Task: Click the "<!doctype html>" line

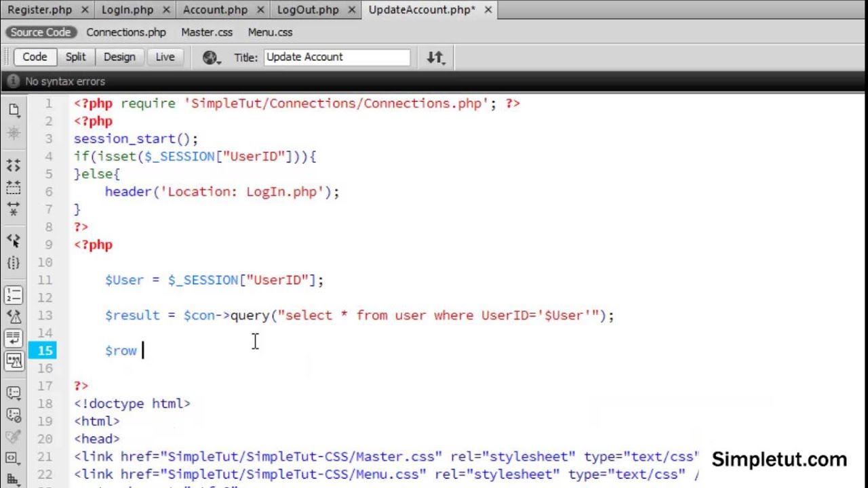Action: coord(132,403)
